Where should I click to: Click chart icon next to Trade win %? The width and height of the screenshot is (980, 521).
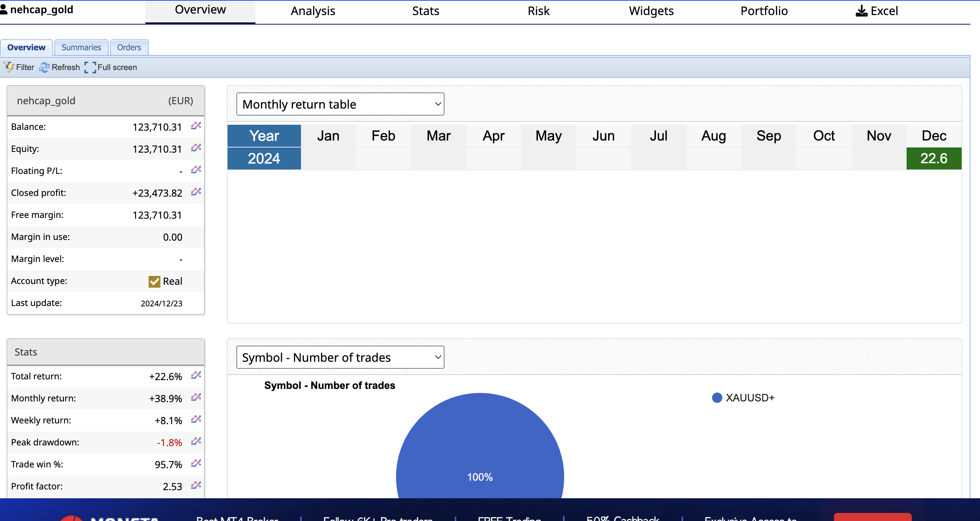tap(196, 463)
